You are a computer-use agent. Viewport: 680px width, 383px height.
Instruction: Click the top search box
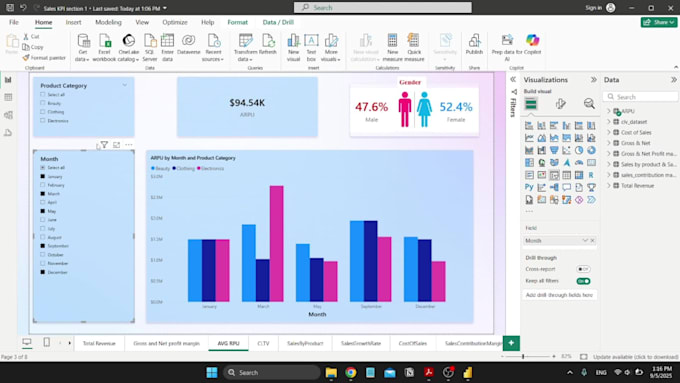pos(383,7)
